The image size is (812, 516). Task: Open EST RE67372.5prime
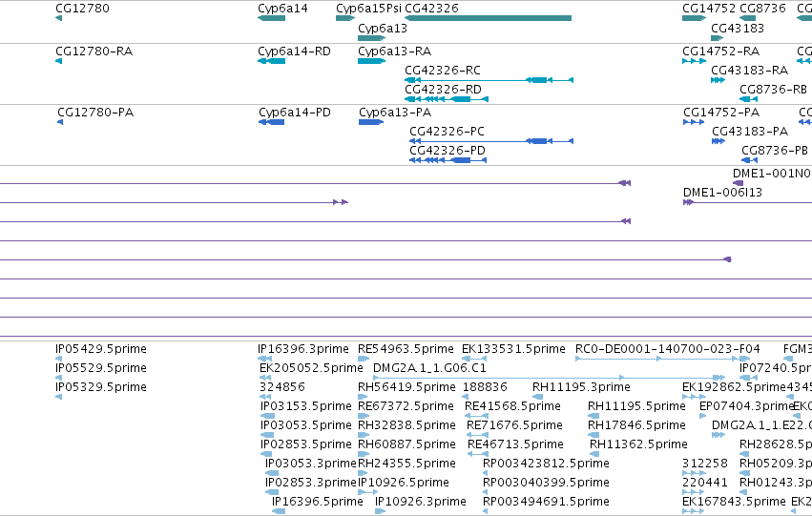pyautogui.click(x=406, y=406)
